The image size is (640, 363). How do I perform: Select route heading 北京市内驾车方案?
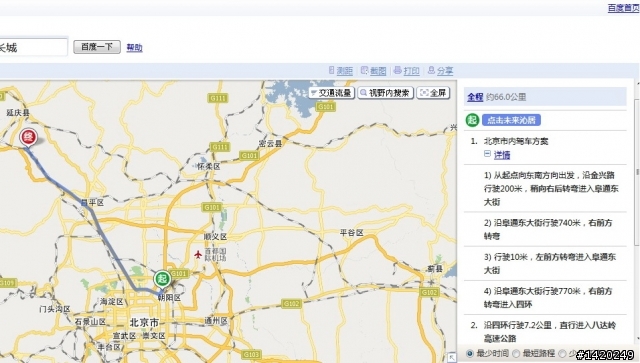(x=516, y=141)
